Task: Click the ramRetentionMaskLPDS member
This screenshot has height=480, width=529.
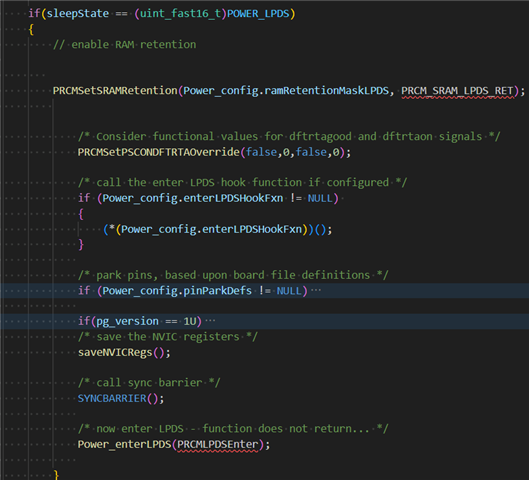Action: pos(326,91)
